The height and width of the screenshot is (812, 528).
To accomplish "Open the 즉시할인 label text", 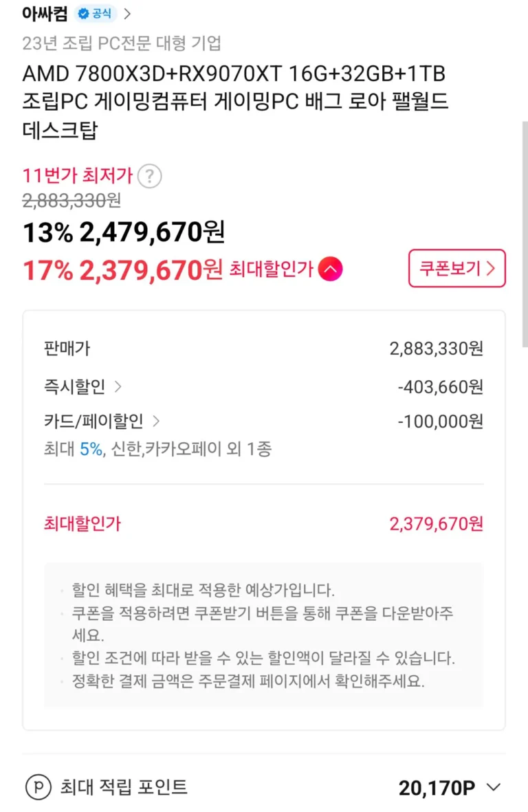I will 74,387.
